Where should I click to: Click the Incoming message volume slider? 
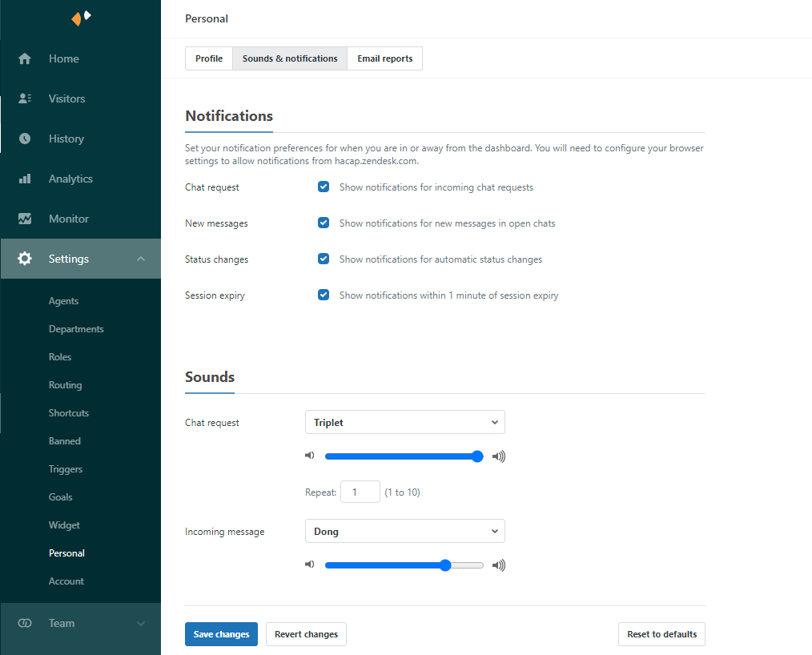[404, 565]
